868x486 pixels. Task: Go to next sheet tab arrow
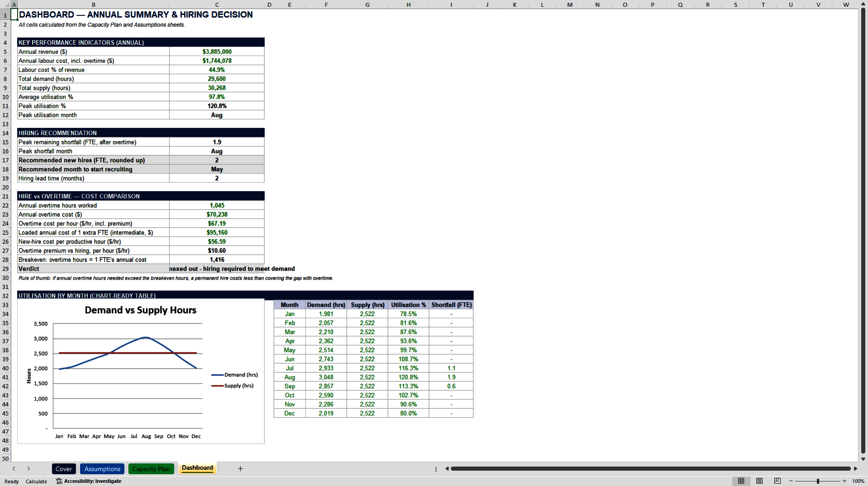pos(28,469)
